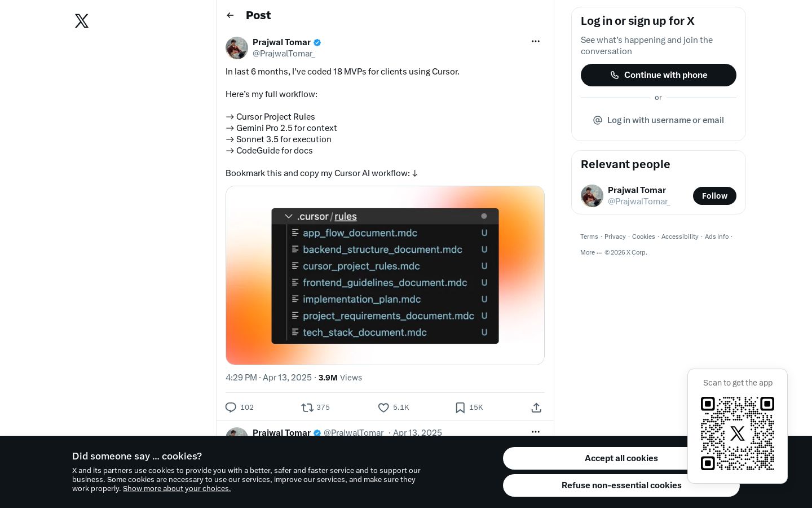Open the Privacy footer link
The width and height of the screenshot is (812, 508).
(615, 237)
